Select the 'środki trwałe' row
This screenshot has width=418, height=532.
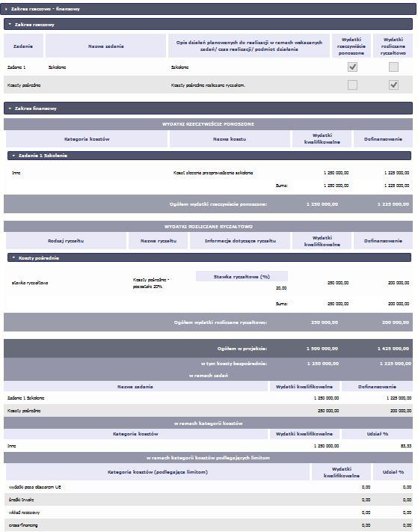pyautogui.click(x=208, y=500)
